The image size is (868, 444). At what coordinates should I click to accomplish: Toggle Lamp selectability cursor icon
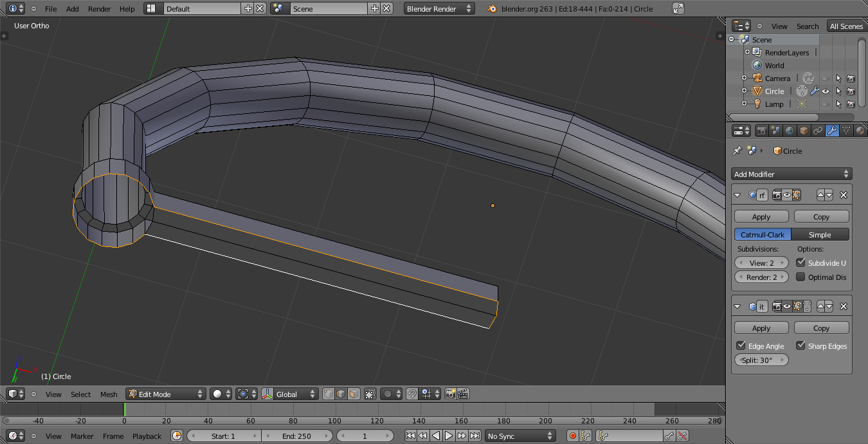(x=838, y=104)
